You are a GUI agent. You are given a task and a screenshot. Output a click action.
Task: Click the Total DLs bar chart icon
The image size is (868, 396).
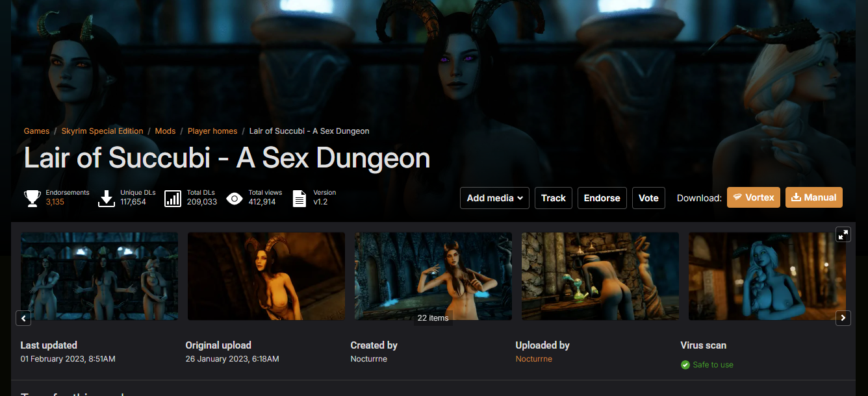tap(173, 198)
